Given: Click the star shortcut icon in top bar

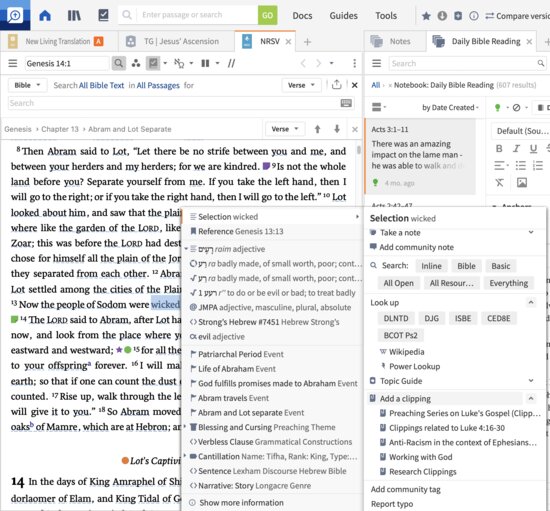Looking at the screenshot, I should [x=426, y=16].
